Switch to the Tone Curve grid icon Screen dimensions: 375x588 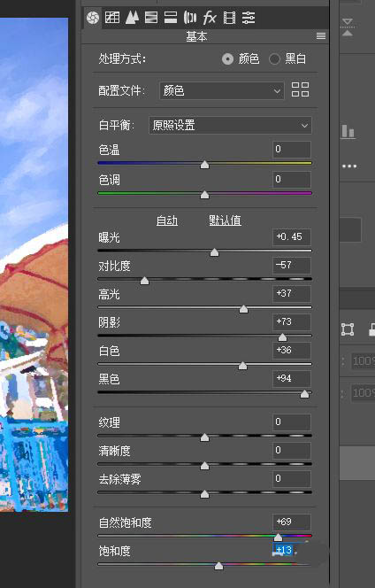(x=112, y=17)
